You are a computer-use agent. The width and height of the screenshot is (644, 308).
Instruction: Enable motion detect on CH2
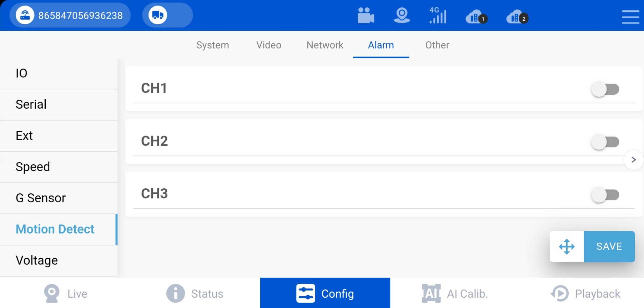coord(605,142)
